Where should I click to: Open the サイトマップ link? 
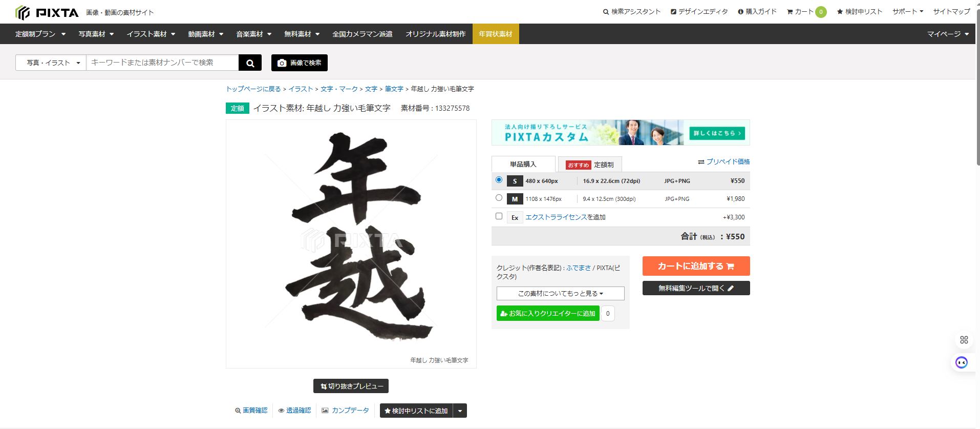click(951, 11)
